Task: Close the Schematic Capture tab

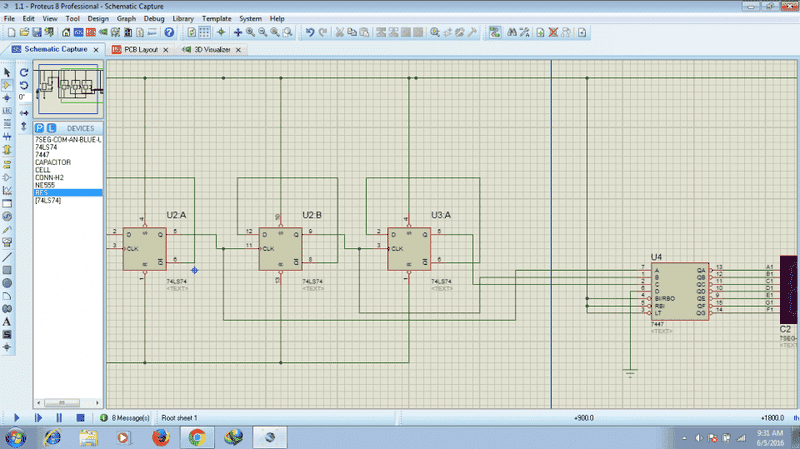Action: pos(96,48)
